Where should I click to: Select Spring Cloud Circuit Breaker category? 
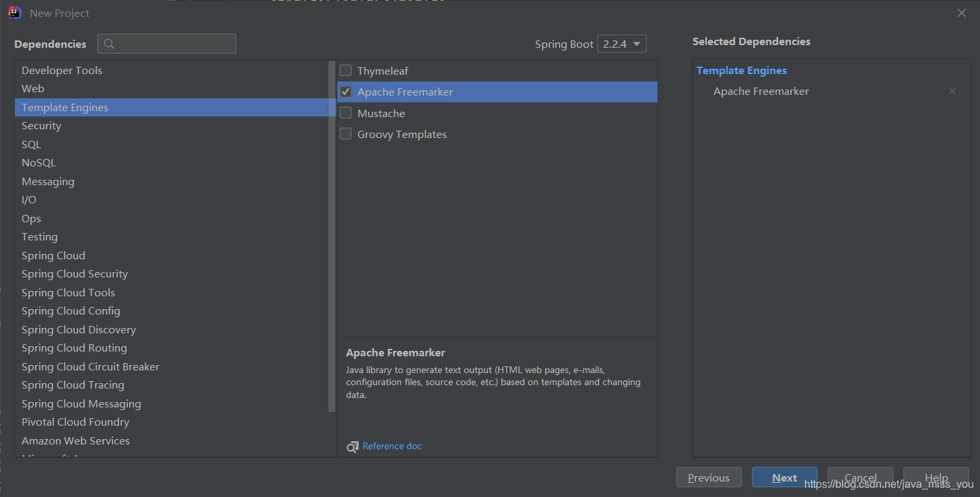tap(171, 366)
